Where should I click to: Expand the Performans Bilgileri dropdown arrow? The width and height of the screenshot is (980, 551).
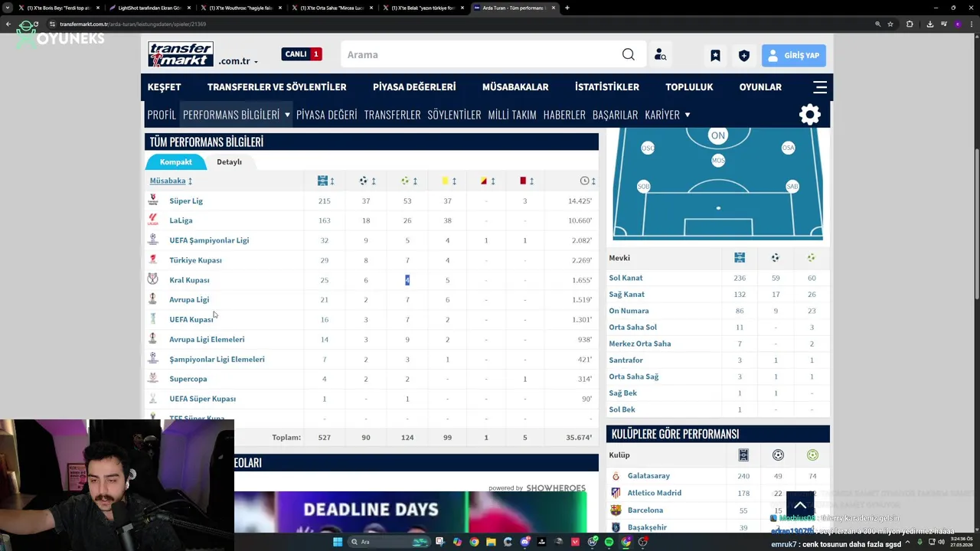pos(287,115)
